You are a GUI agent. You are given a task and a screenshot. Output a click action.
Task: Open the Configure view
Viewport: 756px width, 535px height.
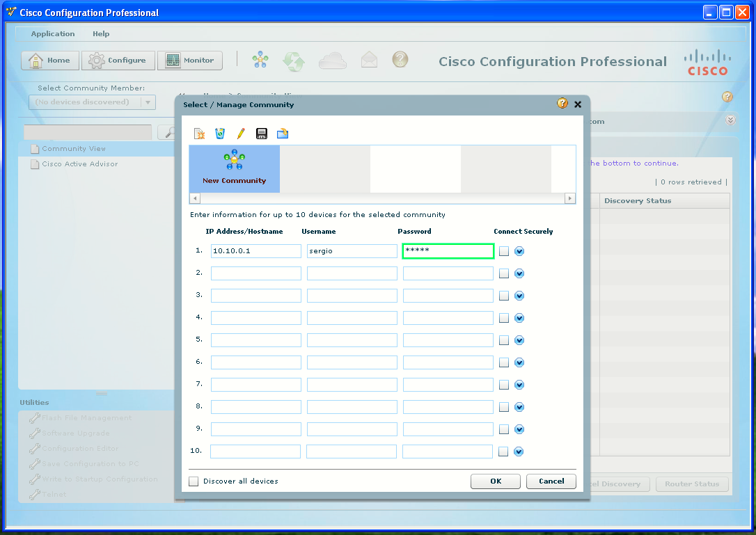click(x=118, y=61)
